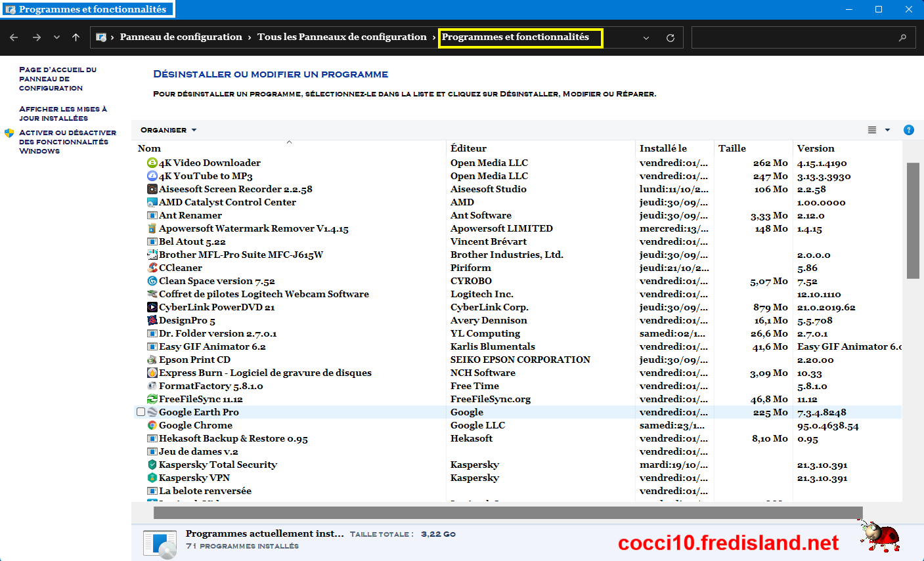924x561 pixels.
Task: Click version 21.0.2019.62 of PowerDVD
Action: tap(826, 308)
